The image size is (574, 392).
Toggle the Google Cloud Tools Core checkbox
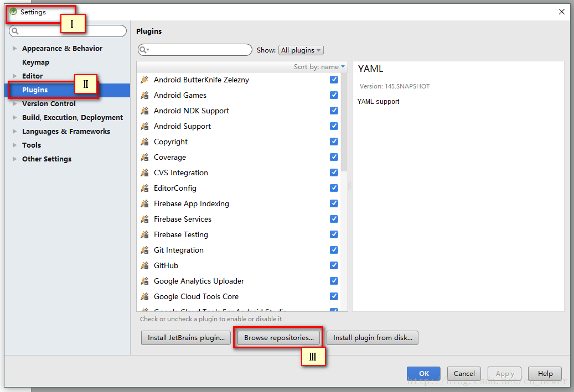pos(334,296)
